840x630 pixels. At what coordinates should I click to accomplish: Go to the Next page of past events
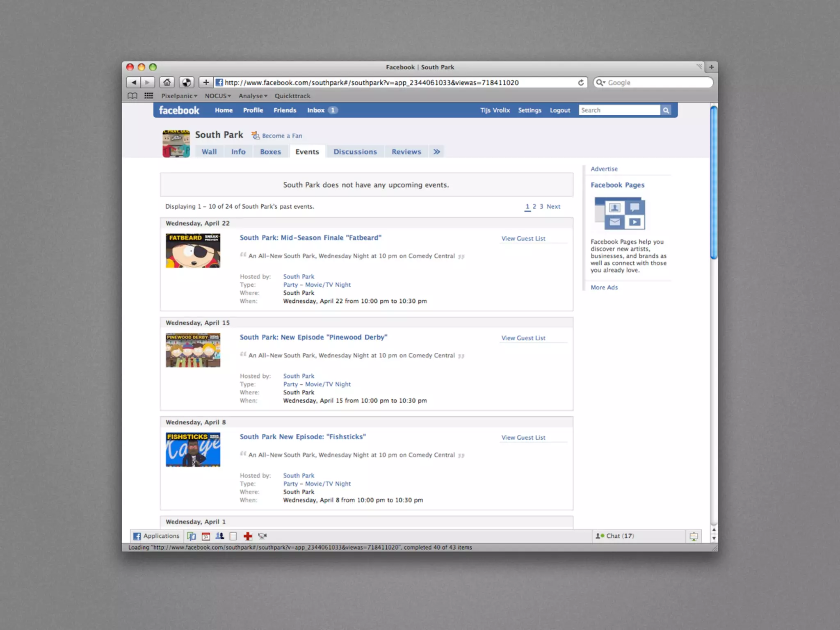[553, 206]
